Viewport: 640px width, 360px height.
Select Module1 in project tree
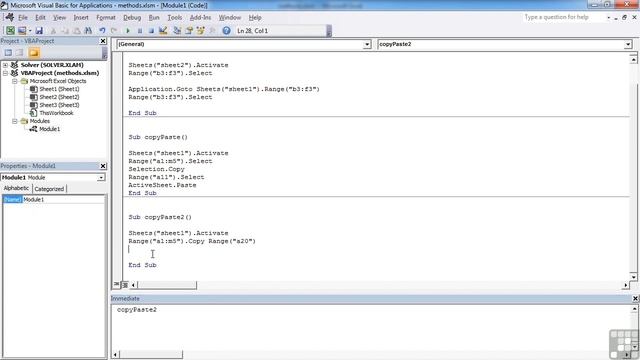49,129
